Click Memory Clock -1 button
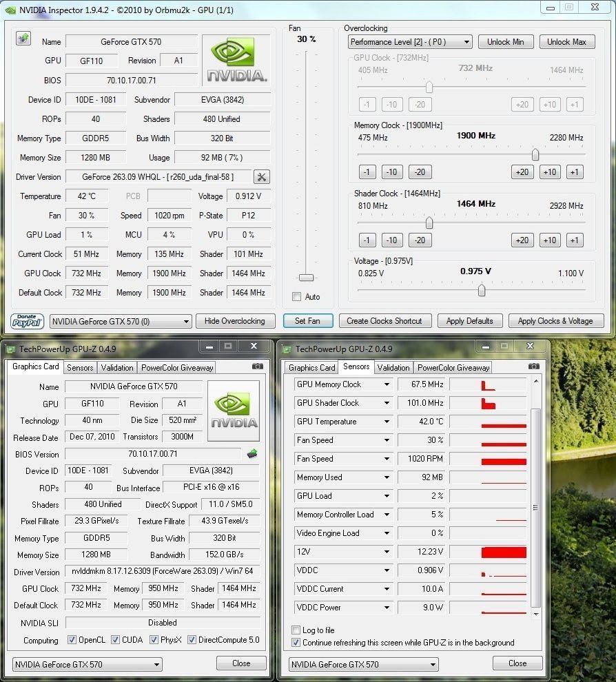The height and width of the screenshot is (682, 616). pyautogui.click(x=367, y=172)
